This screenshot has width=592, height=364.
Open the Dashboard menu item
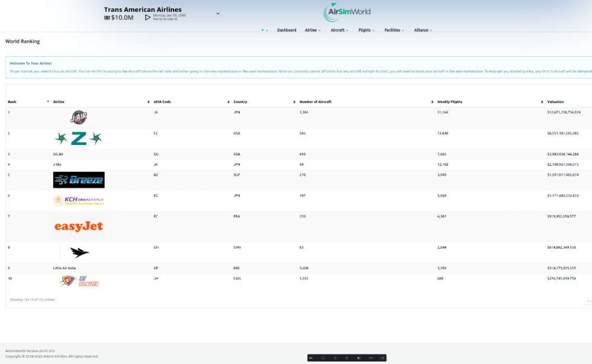287,30
